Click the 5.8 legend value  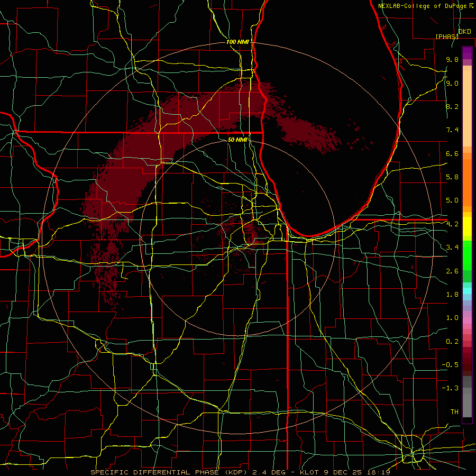point(452,177)
